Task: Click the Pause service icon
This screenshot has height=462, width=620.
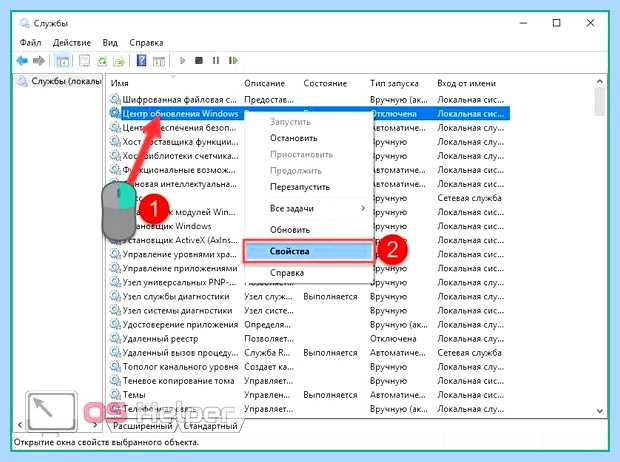Action: pos(215,61)
